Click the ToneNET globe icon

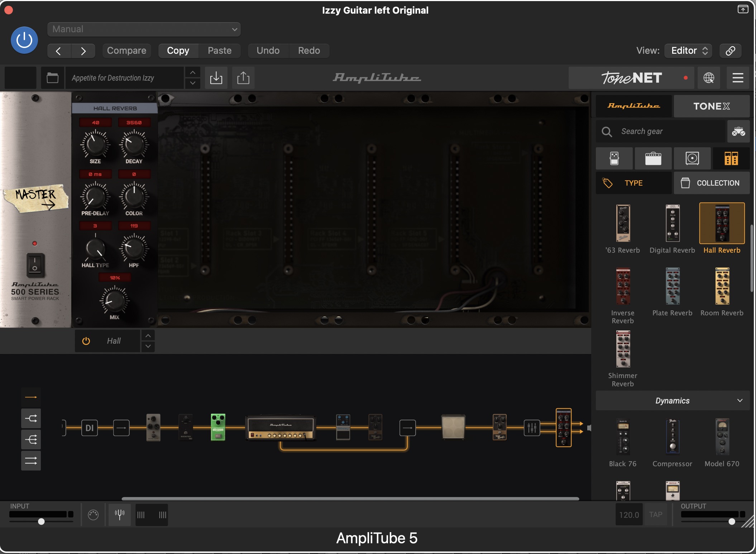[x=709, y=78]
